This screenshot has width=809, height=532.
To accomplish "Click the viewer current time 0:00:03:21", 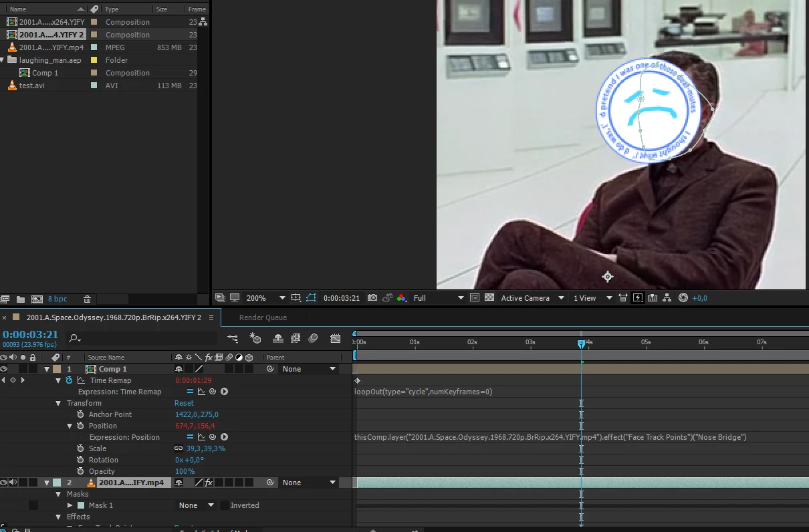I will 342,298.
